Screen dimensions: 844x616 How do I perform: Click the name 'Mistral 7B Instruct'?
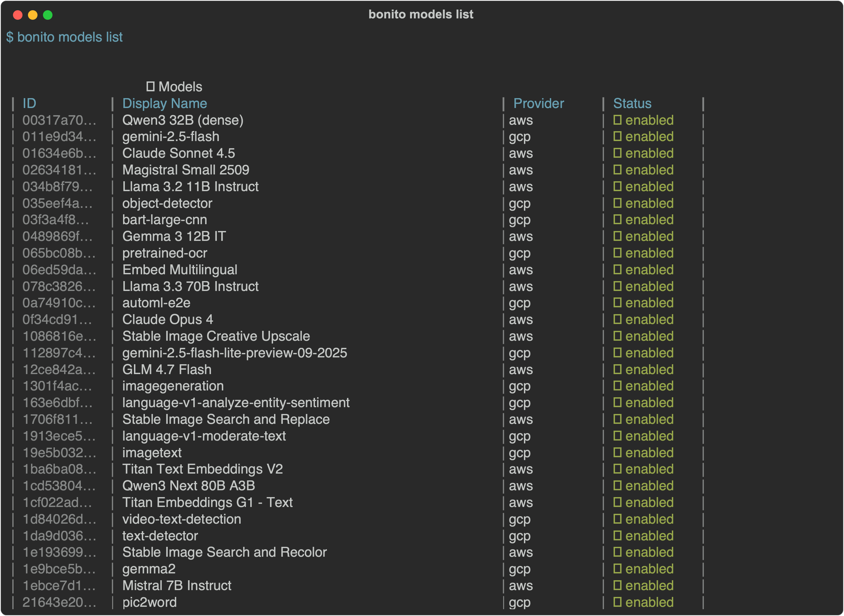[177, 586]
